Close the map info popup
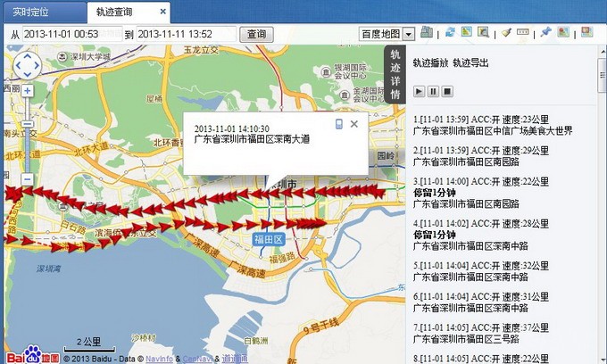 354,124
